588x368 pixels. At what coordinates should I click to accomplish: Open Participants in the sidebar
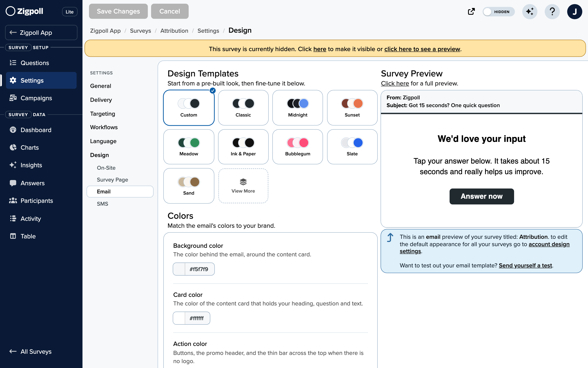41,201
